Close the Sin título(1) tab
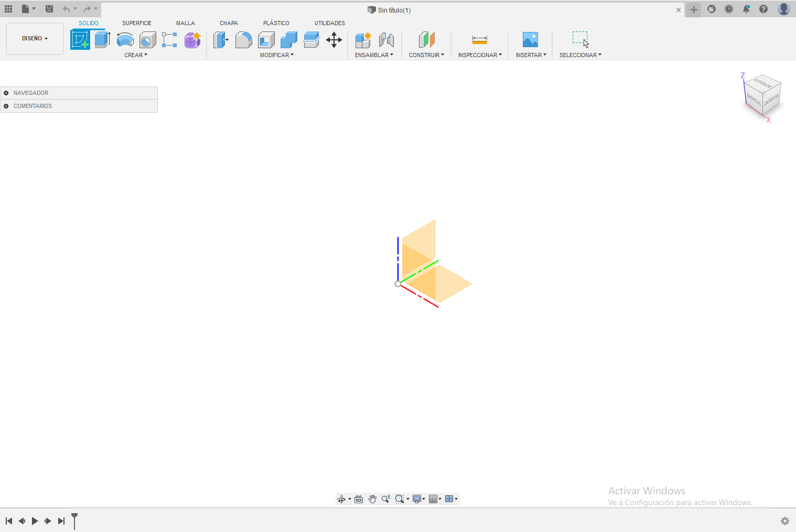This screenshot has width=796, height=532. tap(679, 10)
